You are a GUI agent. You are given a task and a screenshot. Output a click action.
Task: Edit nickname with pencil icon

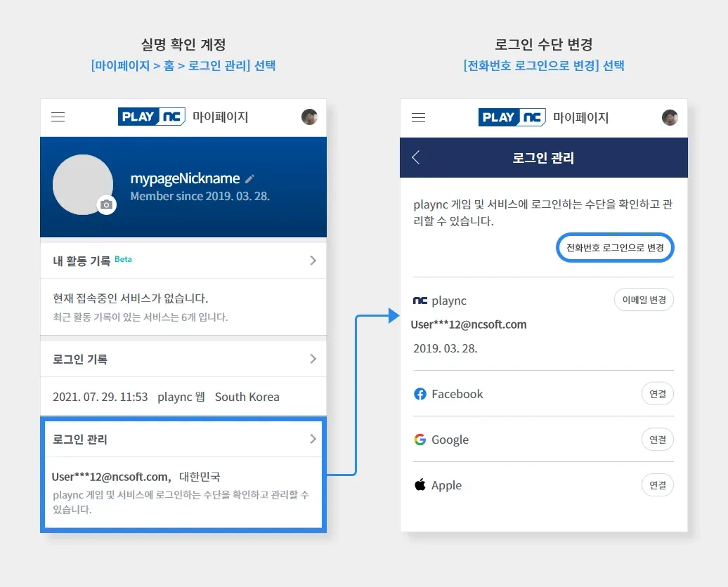coord(249,178)
